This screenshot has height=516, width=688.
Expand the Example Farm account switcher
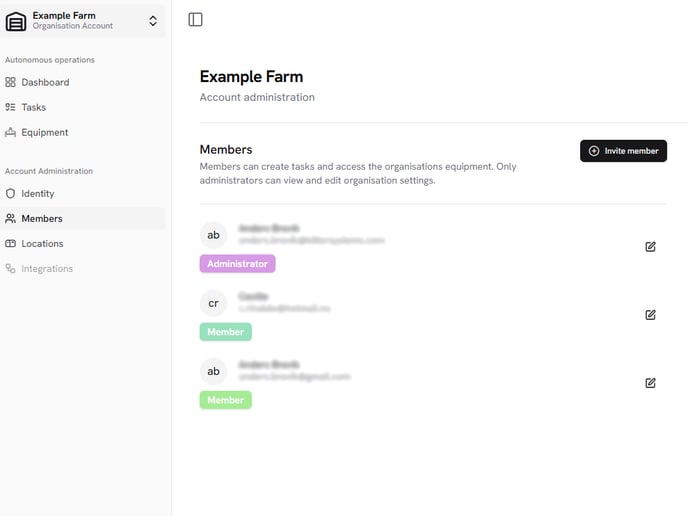(x=152, y=21)
